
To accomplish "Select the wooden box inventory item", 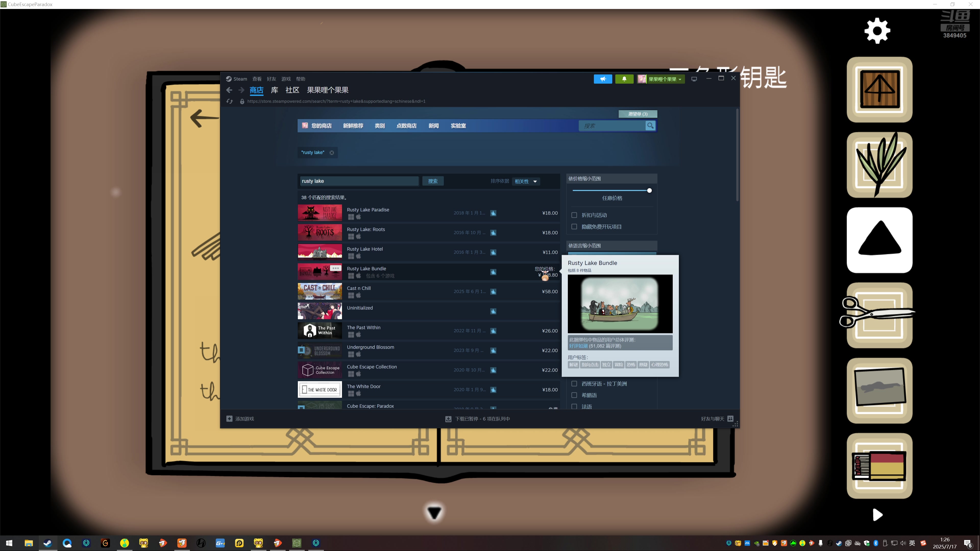I will point(879,90).
